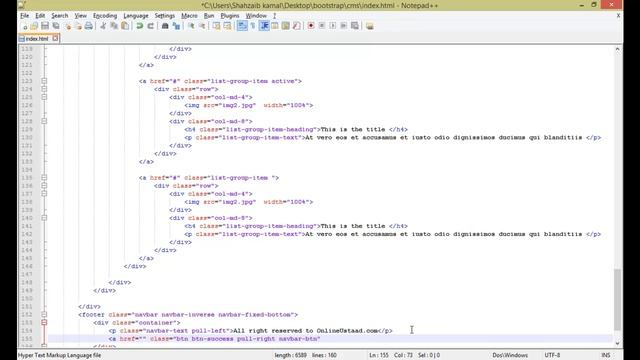
Task: Open the View menu
Action: coord(80,16)
